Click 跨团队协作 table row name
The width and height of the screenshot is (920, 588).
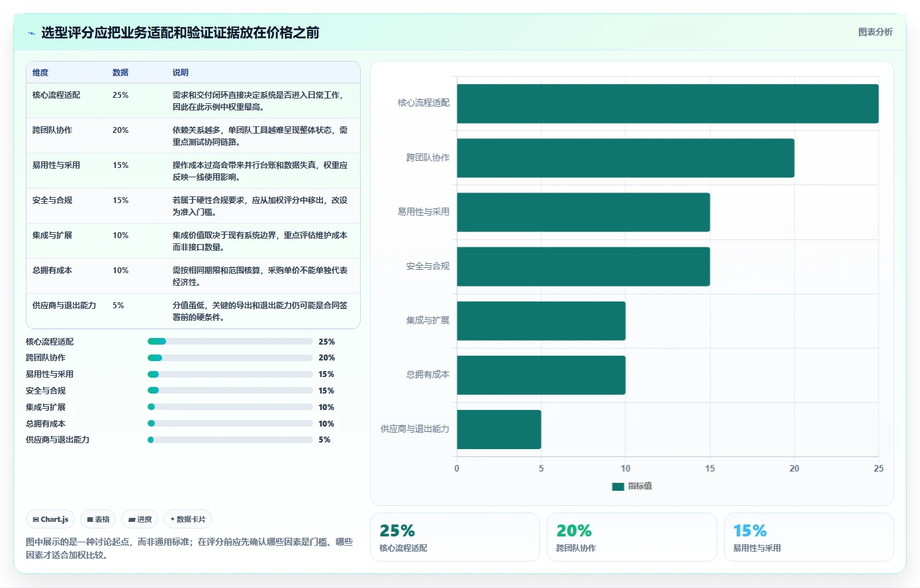[52, 130]
